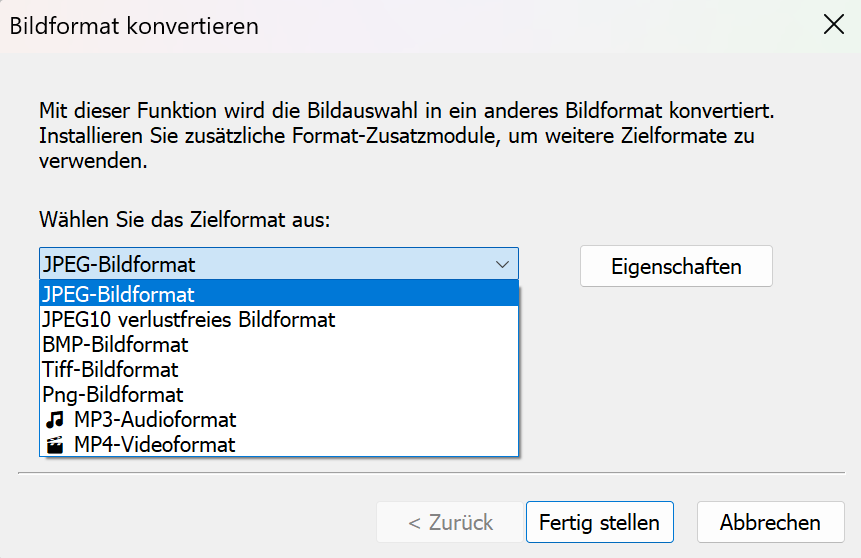Choose the Png-Bildformat option
Screen dimensions: 861x558
pyautogui.click(x=113, y=395)
